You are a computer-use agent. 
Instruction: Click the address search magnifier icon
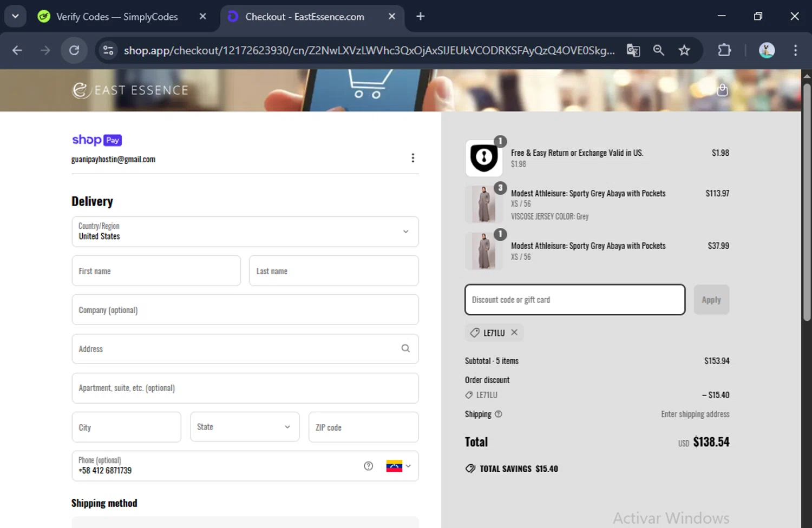click(x=405, y=348)
